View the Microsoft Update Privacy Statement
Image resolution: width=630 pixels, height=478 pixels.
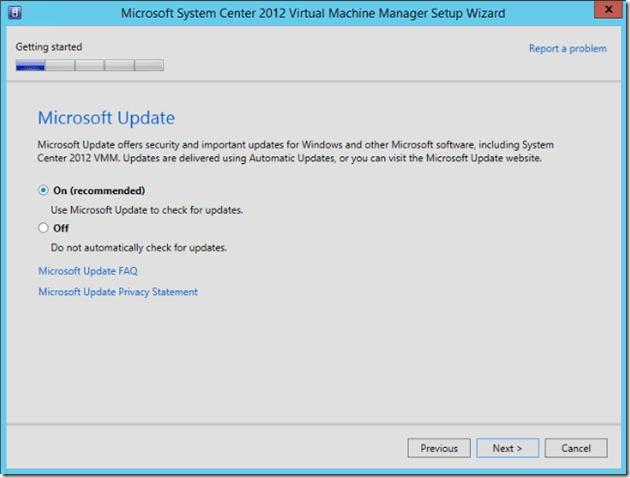point(118,292)
